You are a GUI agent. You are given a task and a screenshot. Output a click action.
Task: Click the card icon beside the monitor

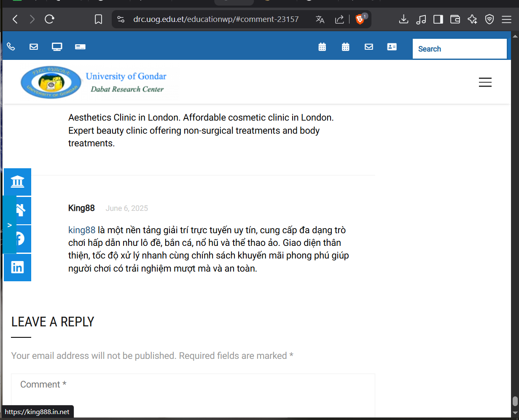[x=80, y=47]
